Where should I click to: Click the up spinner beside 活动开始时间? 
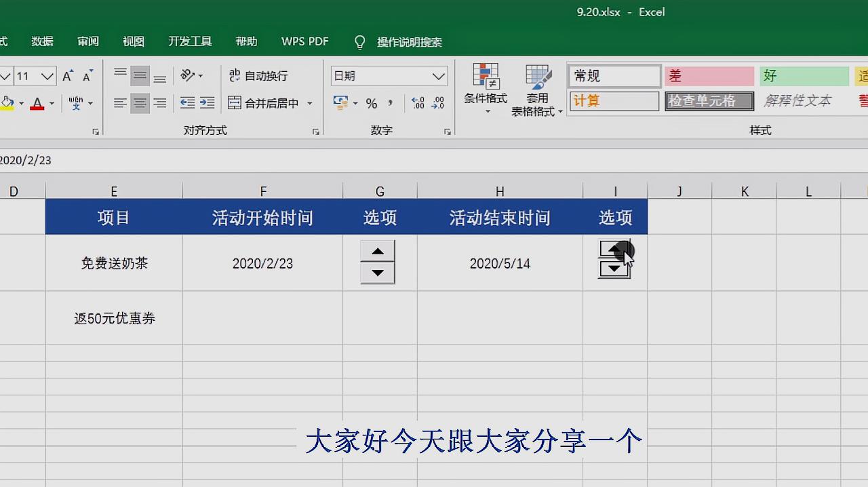(x=378, y=251)
